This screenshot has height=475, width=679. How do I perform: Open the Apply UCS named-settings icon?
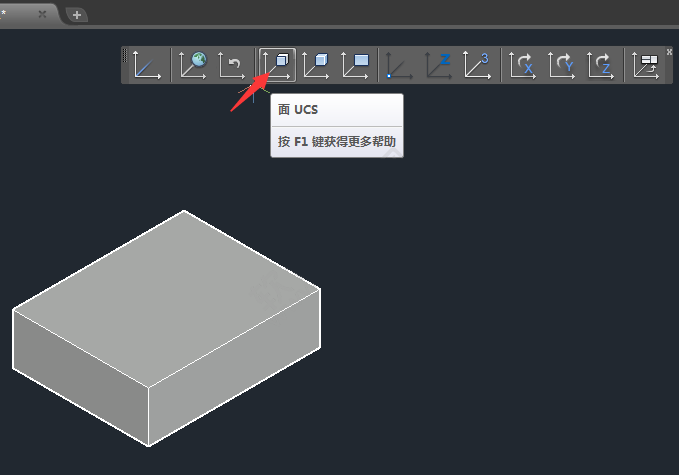click(x=645, y=65)
